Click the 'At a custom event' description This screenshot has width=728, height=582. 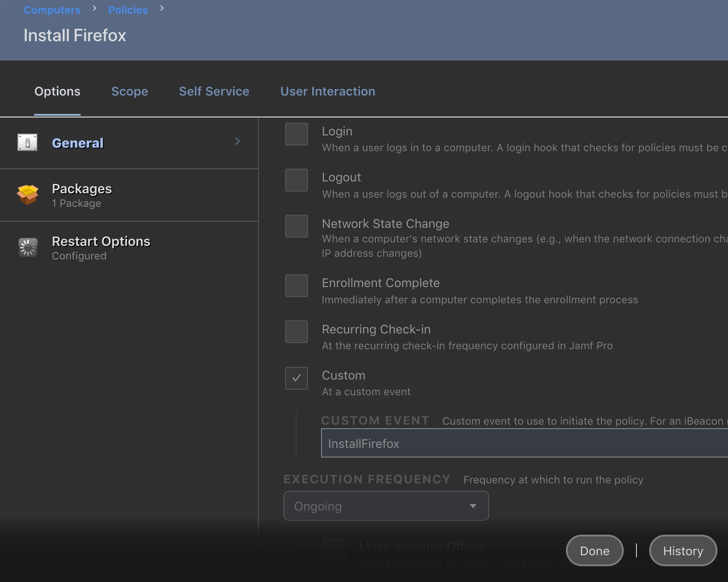[366, 392]
